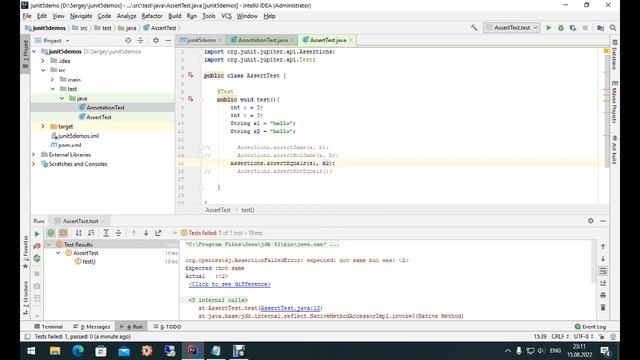Expand the .idea folder
The width and height of the screenshot is (640, 360).
pyautogui.click(x=43, y=60)
